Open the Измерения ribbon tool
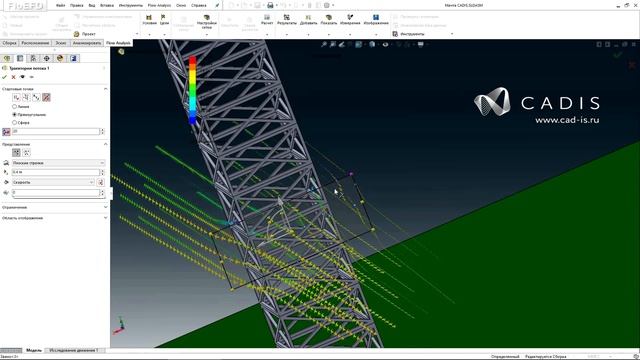Viewport: 640px width, 360px height. tap(350, 20)
